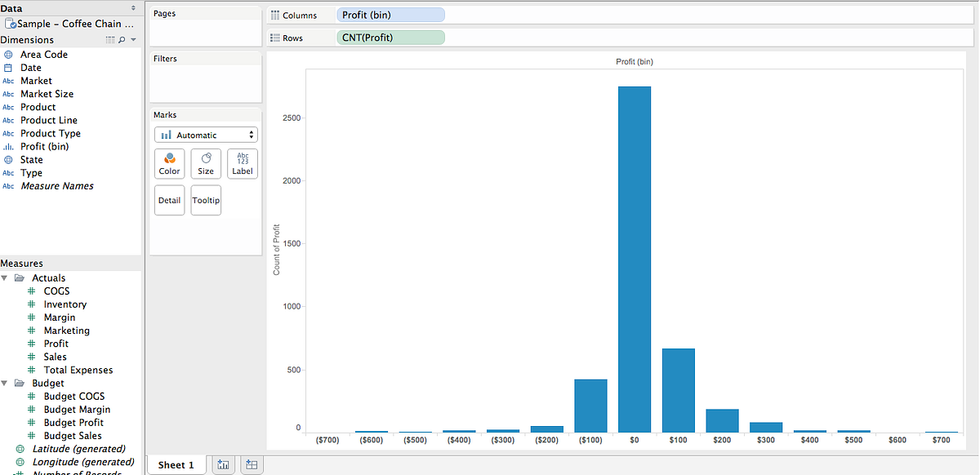Select the State dimension field
Image resolution: width=980 pixels, height=475 pixels.
pos(32,159)
